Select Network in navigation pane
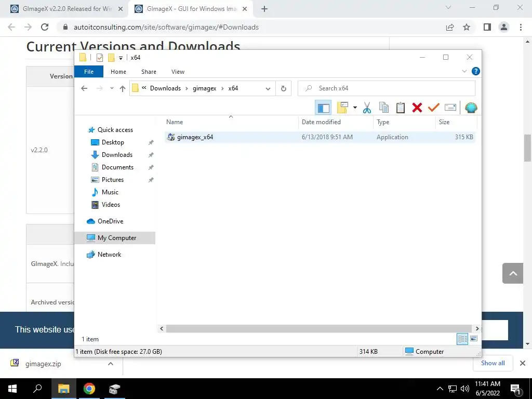The width and height of the screenshot is (532, 399). 109,255
